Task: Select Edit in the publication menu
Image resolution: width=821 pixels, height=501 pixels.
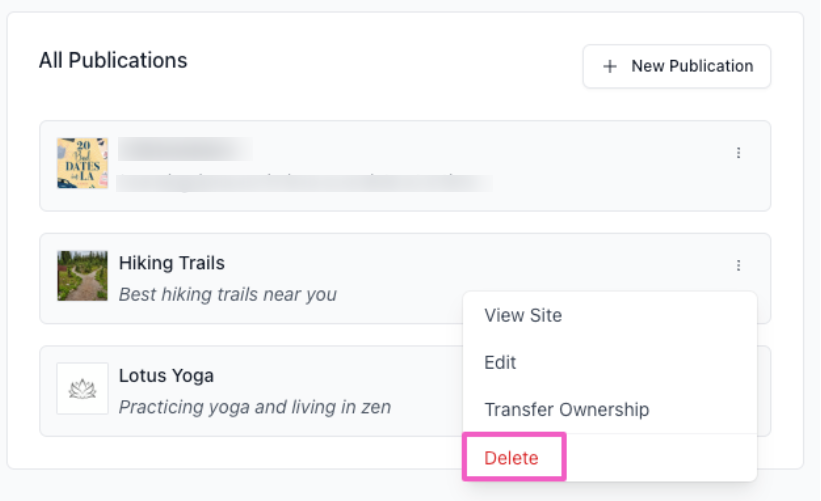Action: coord(500,362)
